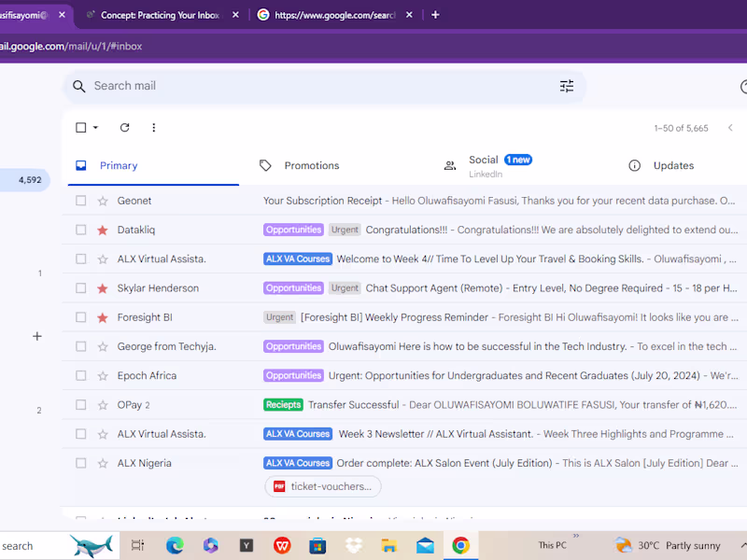
Task: Click the Urgent label on Foresight BI email
Action: [279, 317]
